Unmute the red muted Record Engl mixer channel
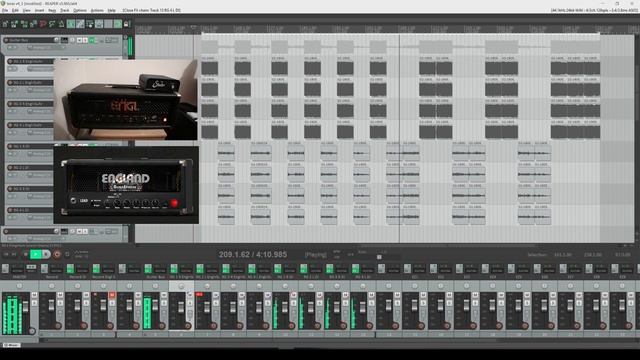The image size is (640, 360). coord(112,295)
